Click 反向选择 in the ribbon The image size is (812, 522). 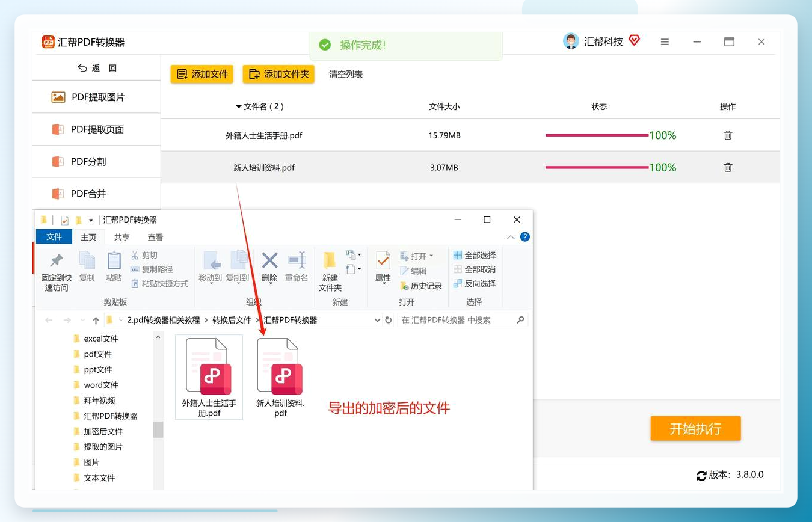475,284
